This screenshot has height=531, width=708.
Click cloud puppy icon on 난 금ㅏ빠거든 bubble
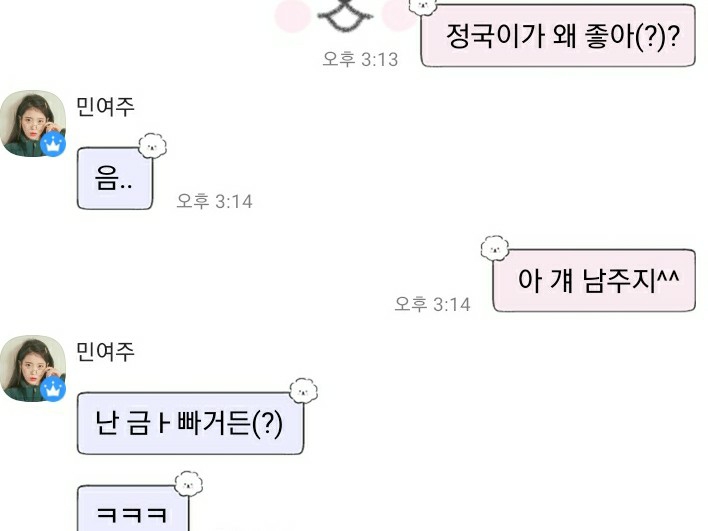[x=303, y=391]
